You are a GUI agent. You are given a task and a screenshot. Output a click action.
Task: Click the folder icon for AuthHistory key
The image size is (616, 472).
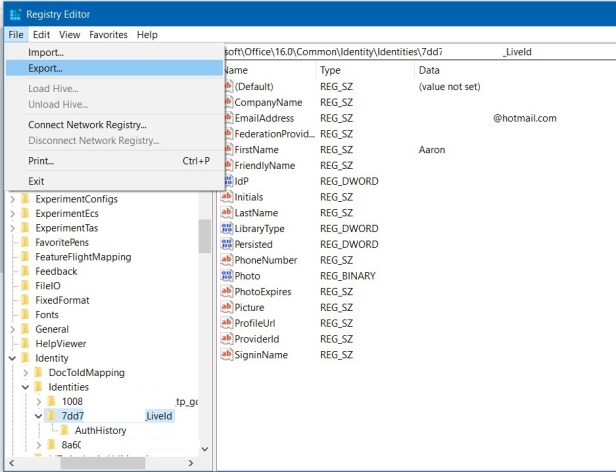[65, 431]
